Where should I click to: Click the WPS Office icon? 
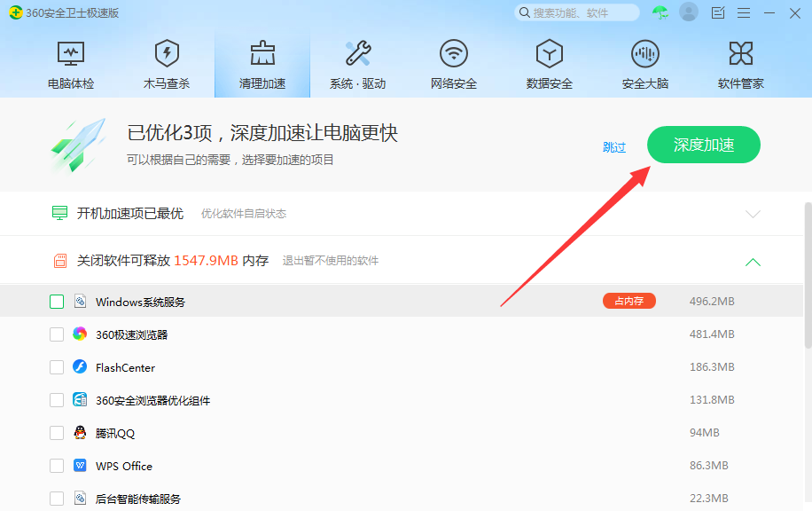pyautogui.click(x=80, y=465)
